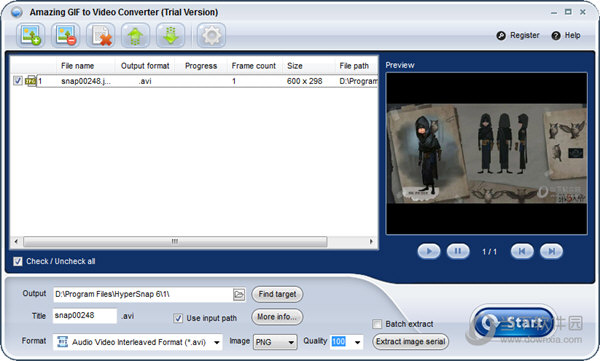Click the frame count cell in snap00248 row
600x361 pixels.
[234, 81]
